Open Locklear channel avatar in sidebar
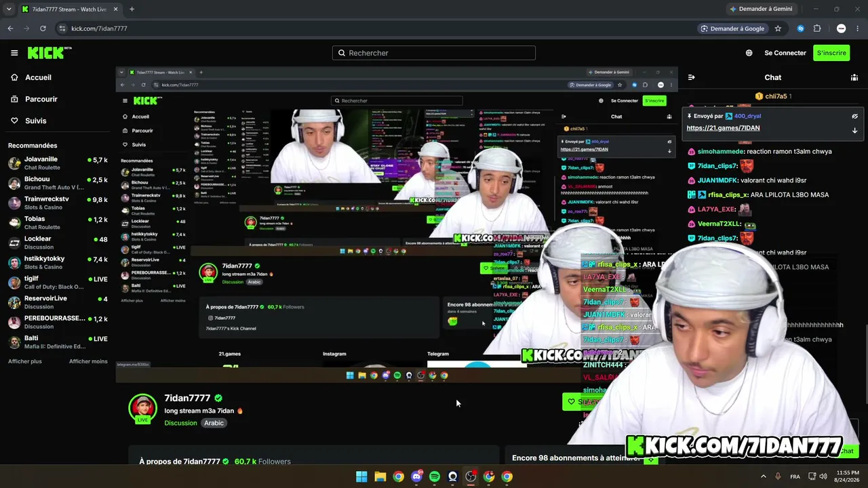Screen dimensions: 868x488 coord(14,243)
